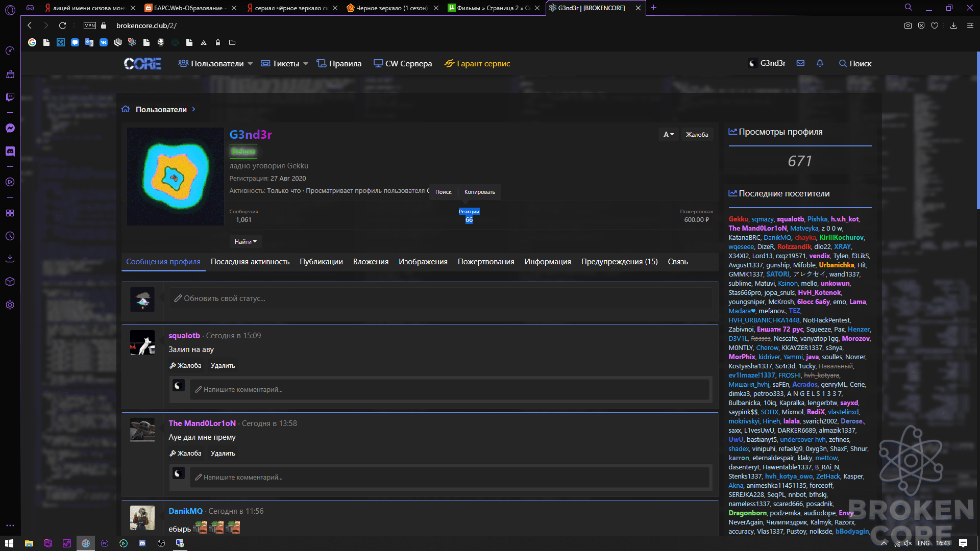Open the ad blocker shield icon
This screenshot has height=551, width=980.
pyautogui.click(x=921, y=26)
